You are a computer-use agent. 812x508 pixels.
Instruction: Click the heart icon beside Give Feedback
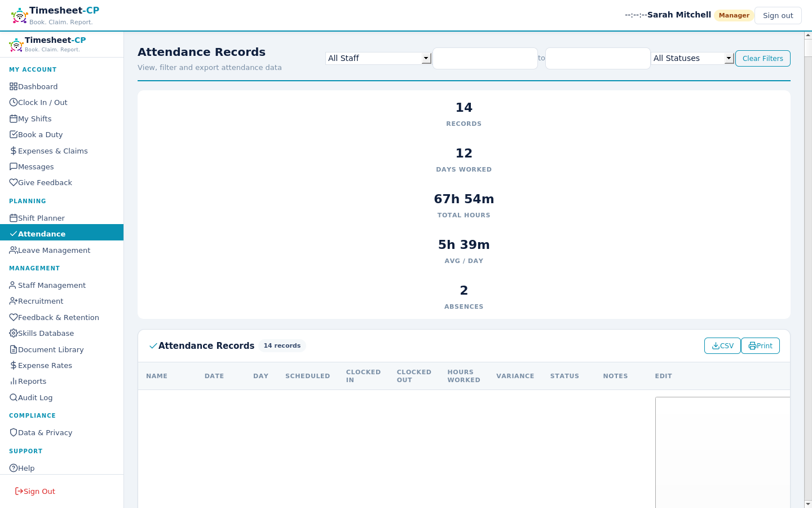tap(14, 182)
